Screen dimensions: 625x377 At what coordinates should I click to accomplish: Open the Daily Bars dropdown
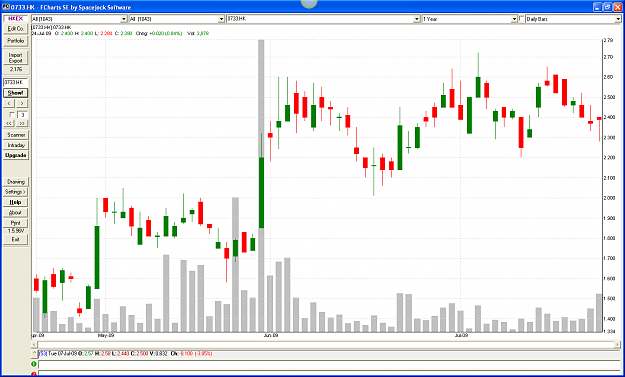pos(573,19)
